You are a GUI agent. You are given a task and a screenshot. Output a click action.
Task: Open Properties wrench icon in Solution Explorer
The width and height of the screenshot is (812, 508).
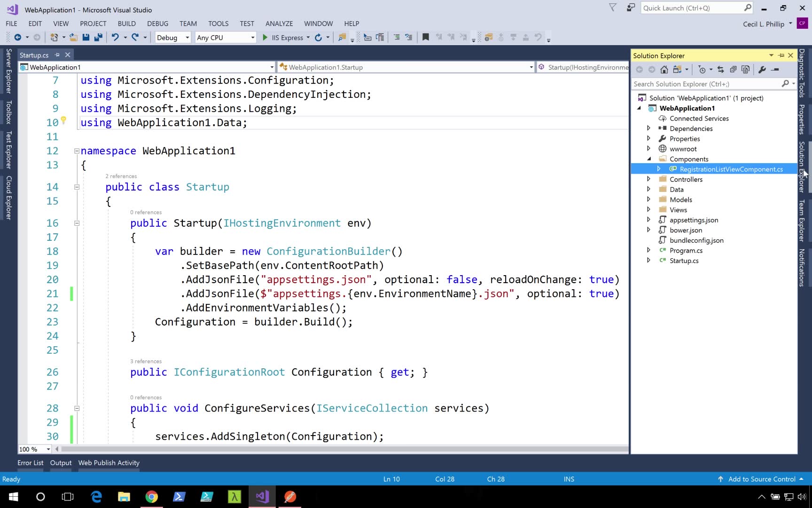pos(762,70)
